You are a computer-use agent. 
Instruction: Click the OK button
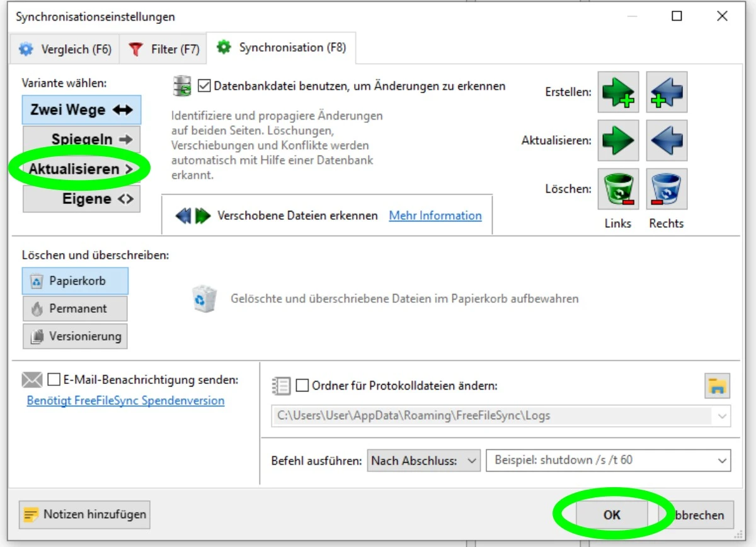612,515
